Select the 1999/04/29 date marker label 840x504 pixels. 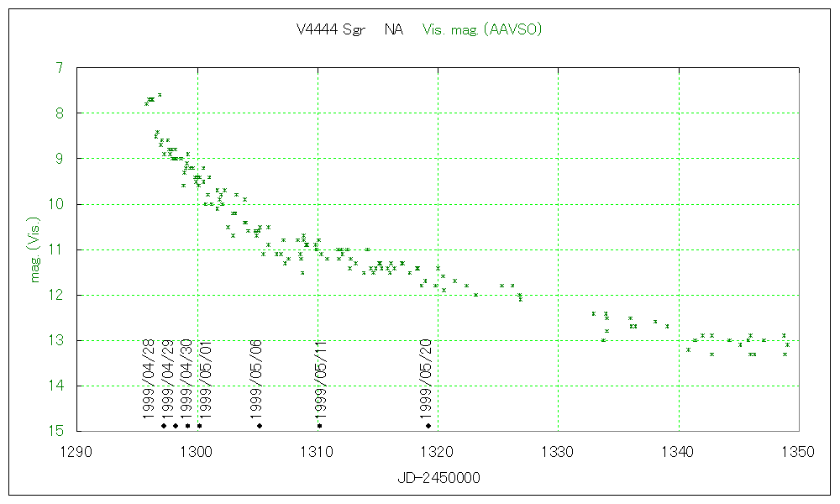pos(168,379)
